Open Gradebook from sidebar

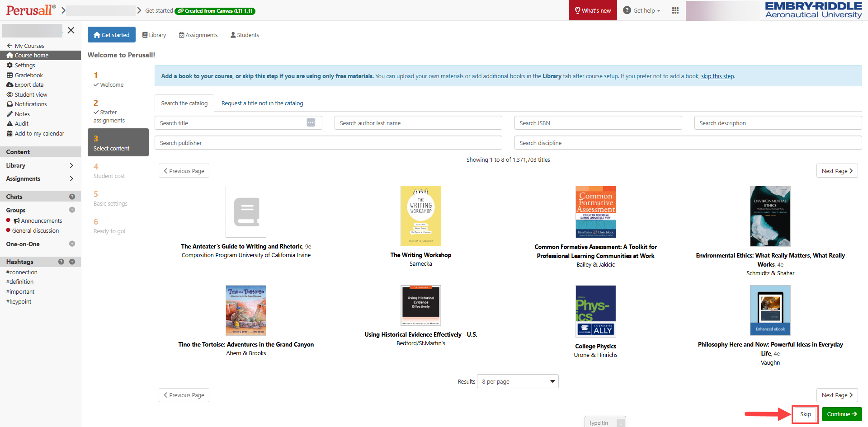pos(25,75)
